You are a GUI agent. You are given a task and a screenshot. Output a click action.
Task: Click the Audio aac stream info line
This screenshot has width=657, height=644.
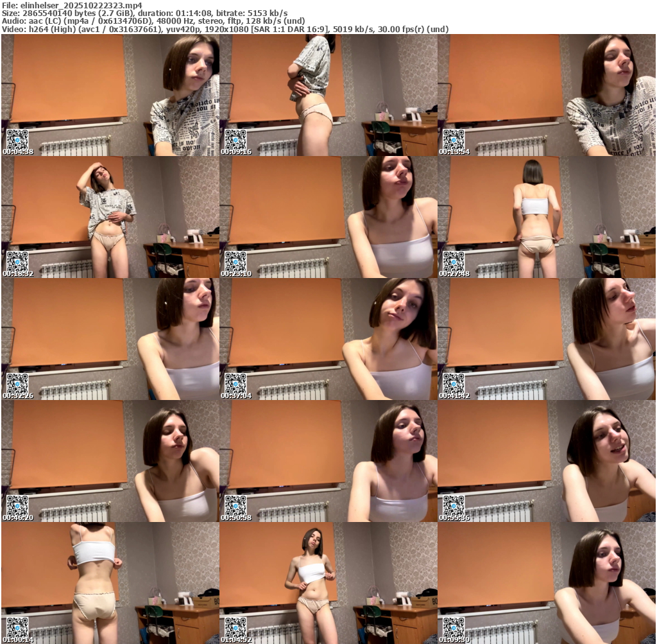click(x=153, y=21)
